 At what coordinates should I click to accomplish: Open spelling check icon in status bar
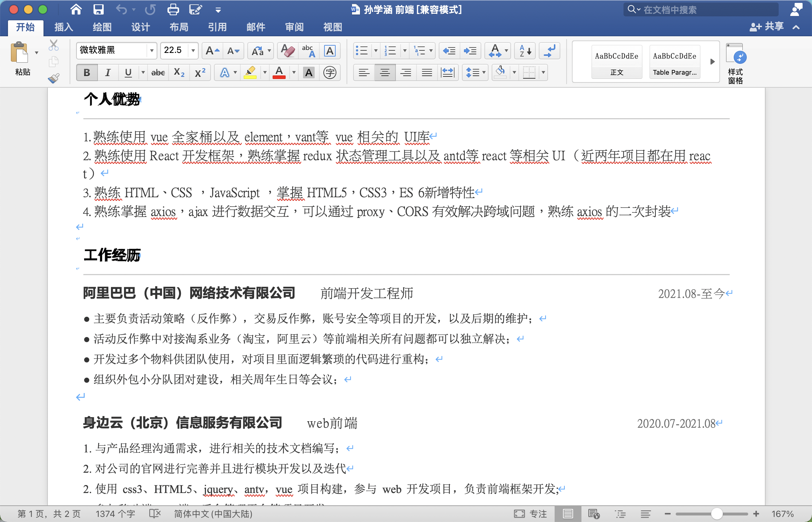155,514
